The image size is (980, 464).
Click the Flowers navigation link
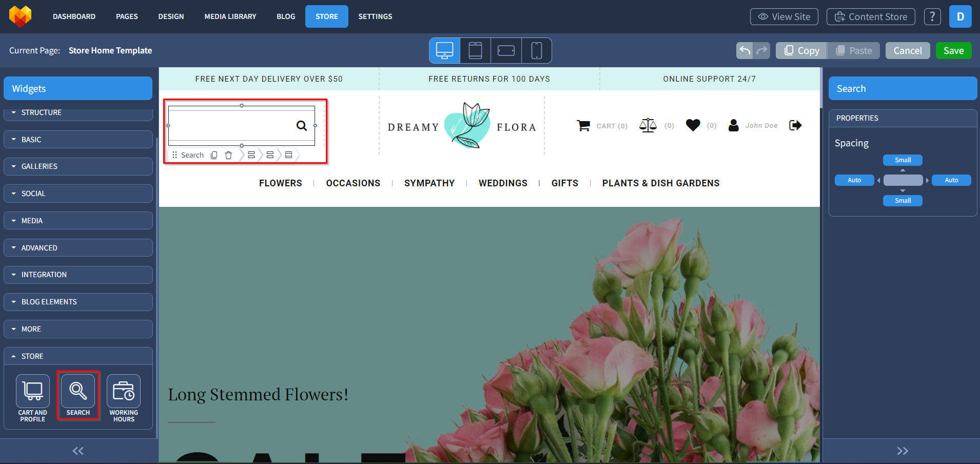[281, 183]
